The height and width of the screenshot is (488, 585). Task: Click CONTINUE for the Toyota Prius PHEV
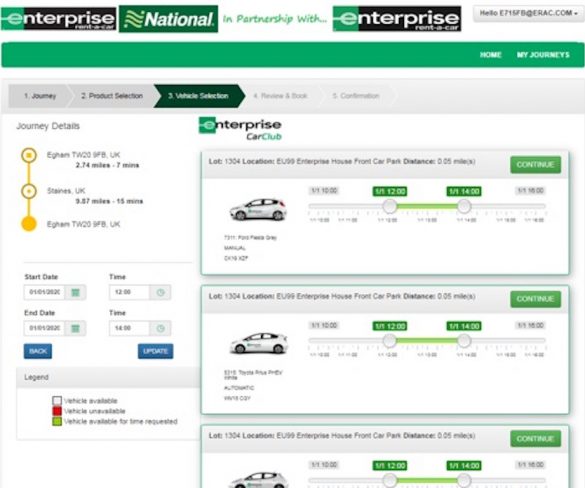pyautogui.click(x=535, y=299)
